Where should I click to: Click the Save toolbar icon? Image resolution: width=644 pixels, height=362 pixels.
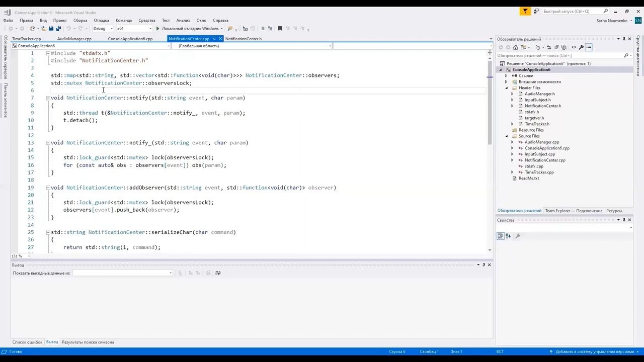pos(51,29)
